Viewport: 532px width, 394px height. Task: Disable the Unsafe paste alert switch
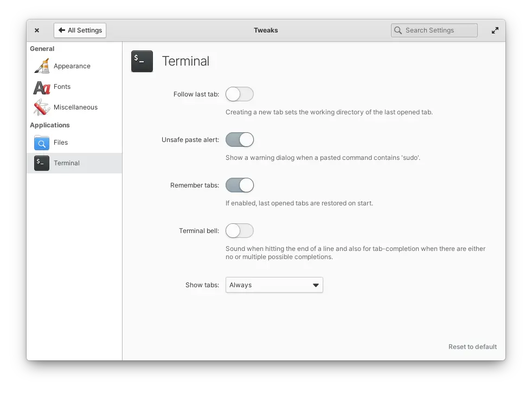239,140
